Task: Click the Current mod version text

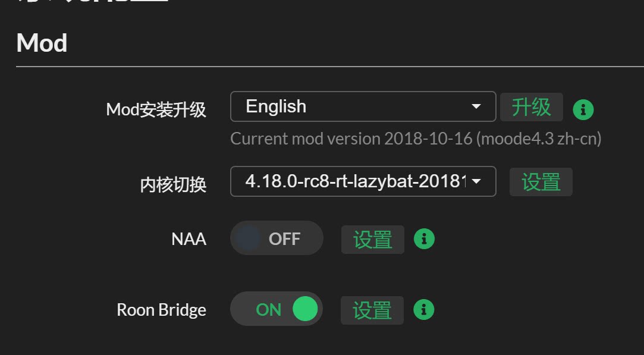Action: (416, 139)
